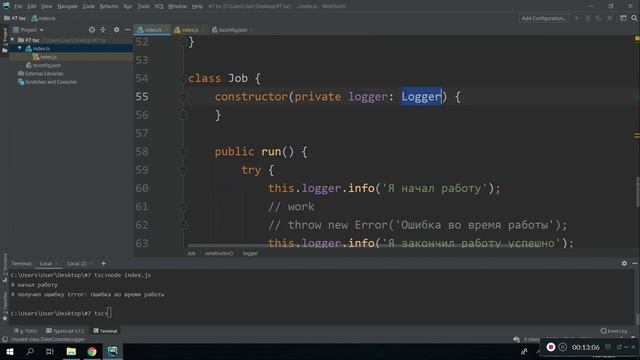Click the Locate/Scroll from Source target icon
The width and height of the screenshot is (640, 360).
tap(92, 30)
